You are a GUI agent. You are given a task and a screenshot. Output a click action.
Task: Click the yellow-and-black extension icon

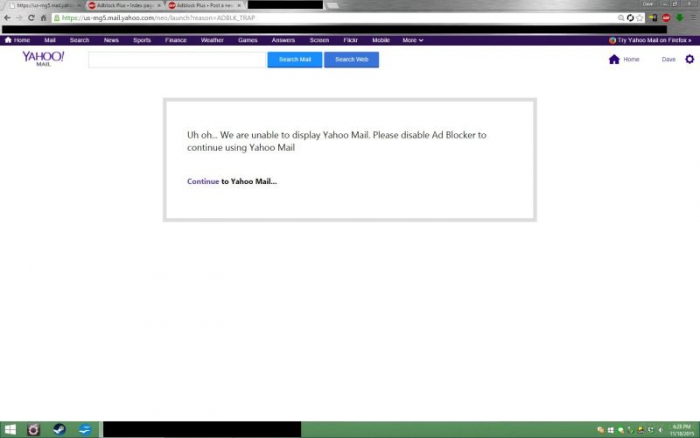click(x=653, y=18)
